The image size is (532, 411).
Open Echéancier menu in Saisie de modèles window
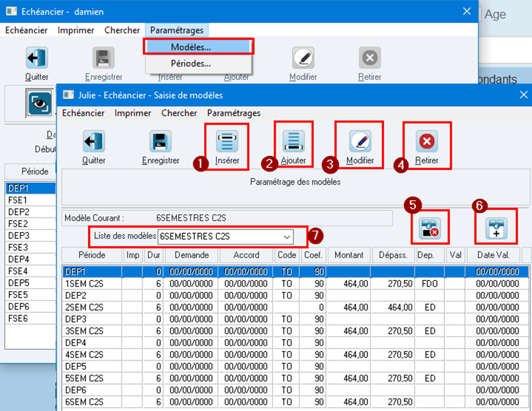click(83, 113)
